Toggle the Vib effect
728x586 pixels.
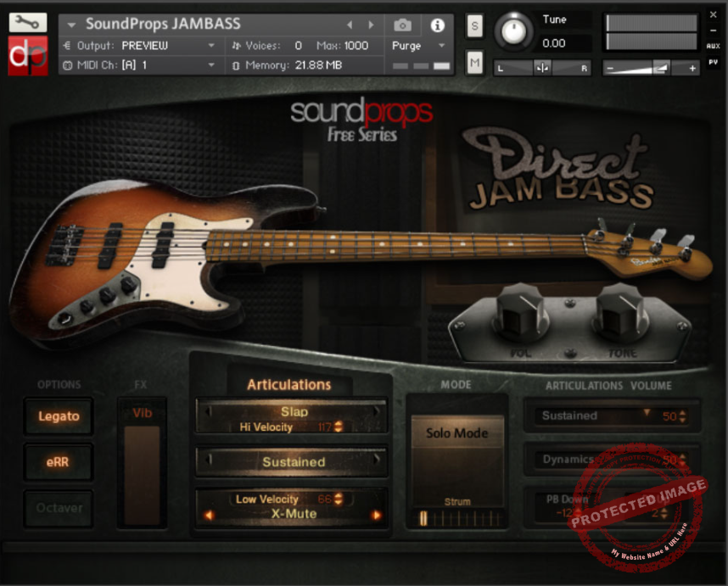(x=142, y=412)
